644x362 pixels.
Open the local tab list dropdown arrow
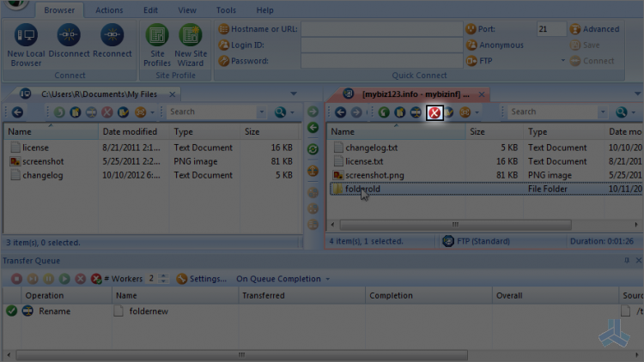(x=294, y=94)
